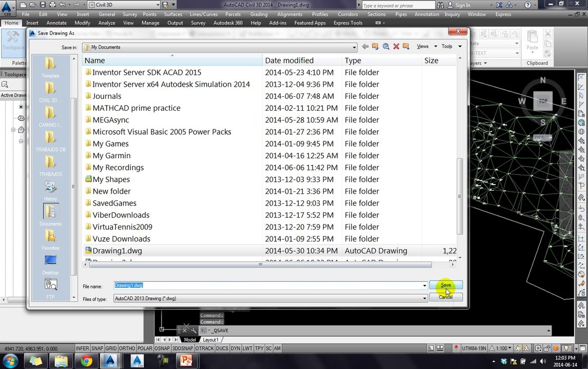Image resolution: width=588 pixels, height=369 pixels.
Task: Sort file list by Type column header
Action: point(382,60)
